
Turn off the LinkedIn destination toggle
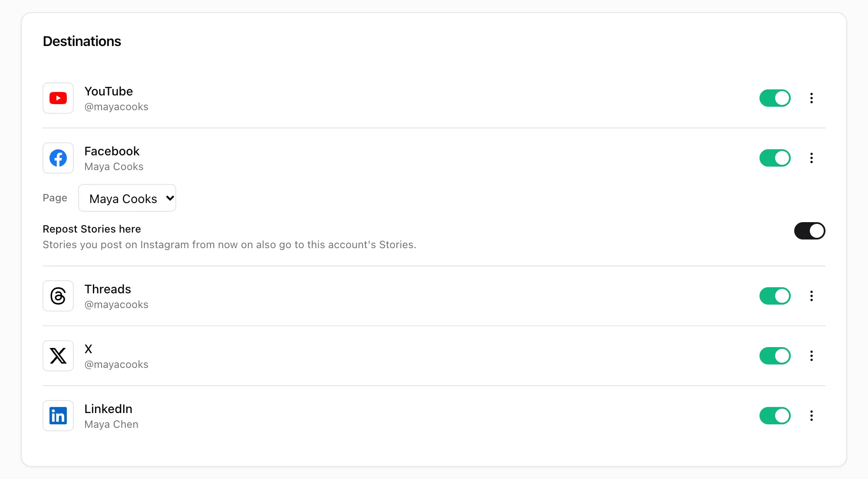coord(775,416)
